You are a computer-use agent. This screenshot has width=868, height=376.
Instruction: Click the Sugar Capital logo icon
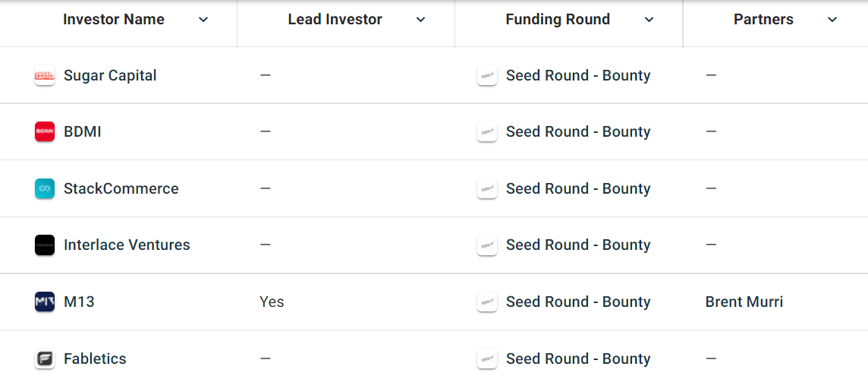45,76
